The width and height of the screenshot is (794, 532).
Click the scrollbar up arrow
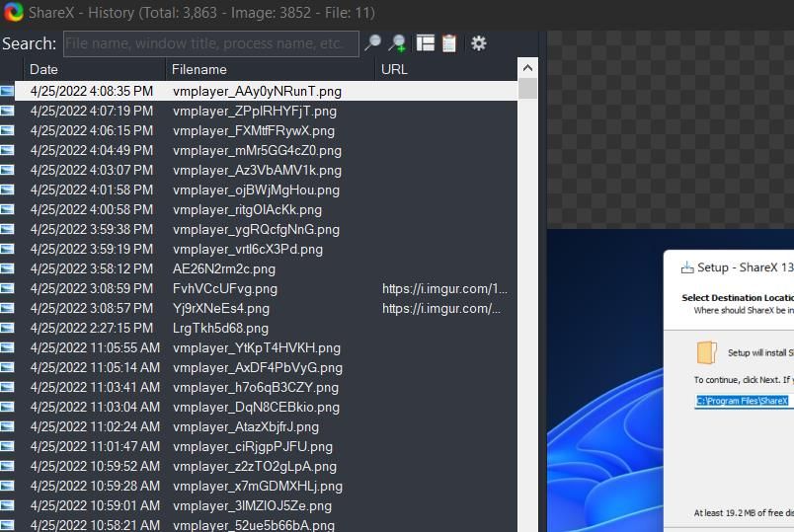coord(527,68)
